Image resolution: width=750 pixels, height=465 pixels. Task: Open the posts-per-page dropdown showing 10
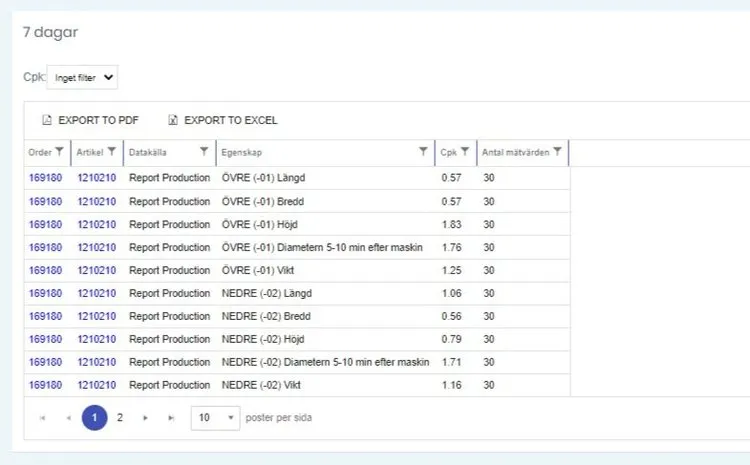coord(215,418)
